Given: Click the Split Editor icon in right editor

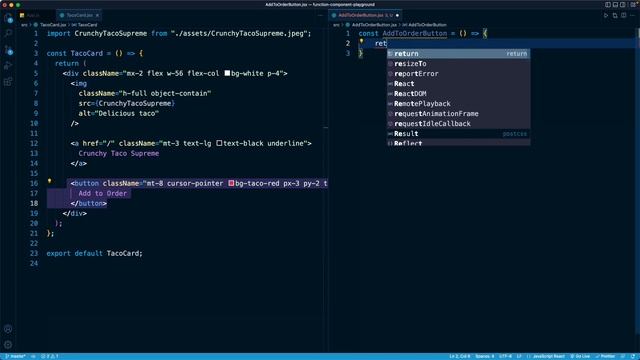Looking at the screenshot, I should click(624, 16).
